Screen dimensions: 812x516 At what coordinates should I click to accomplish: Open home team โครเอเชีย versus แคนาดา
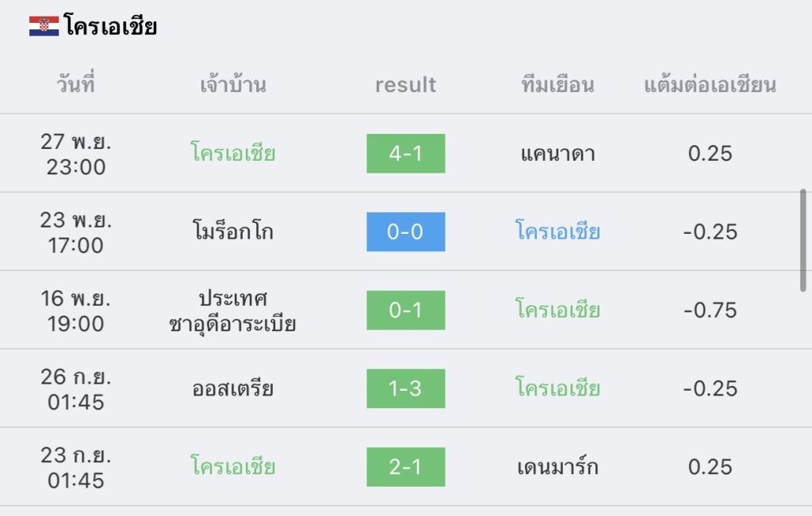pos(232,152)
